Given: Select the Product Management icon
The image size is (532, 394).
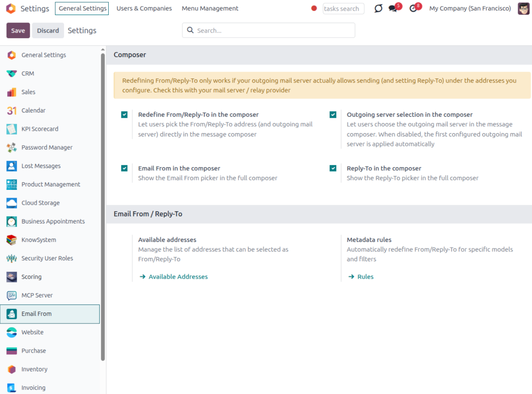Looking at the screenshot, I should pos(12,184).
